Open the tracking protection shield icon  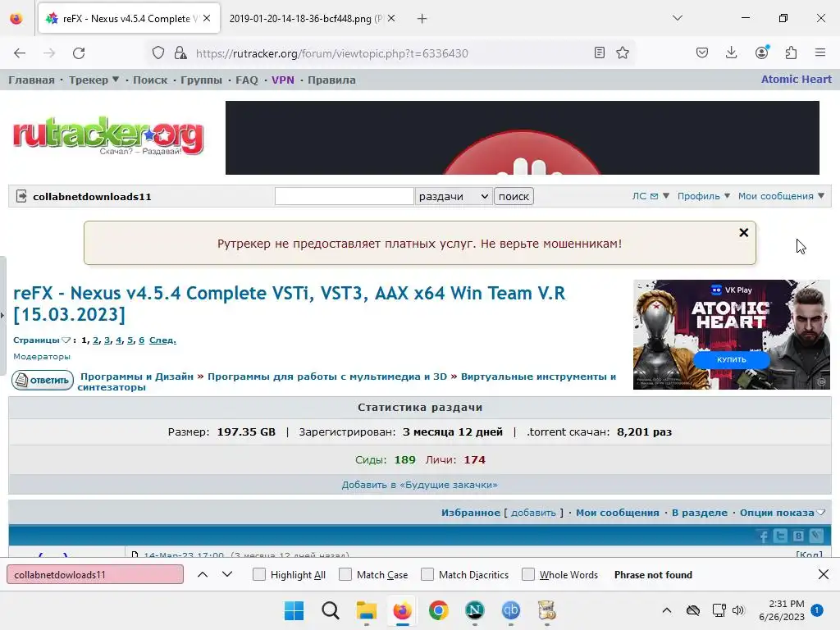point(158,53)
